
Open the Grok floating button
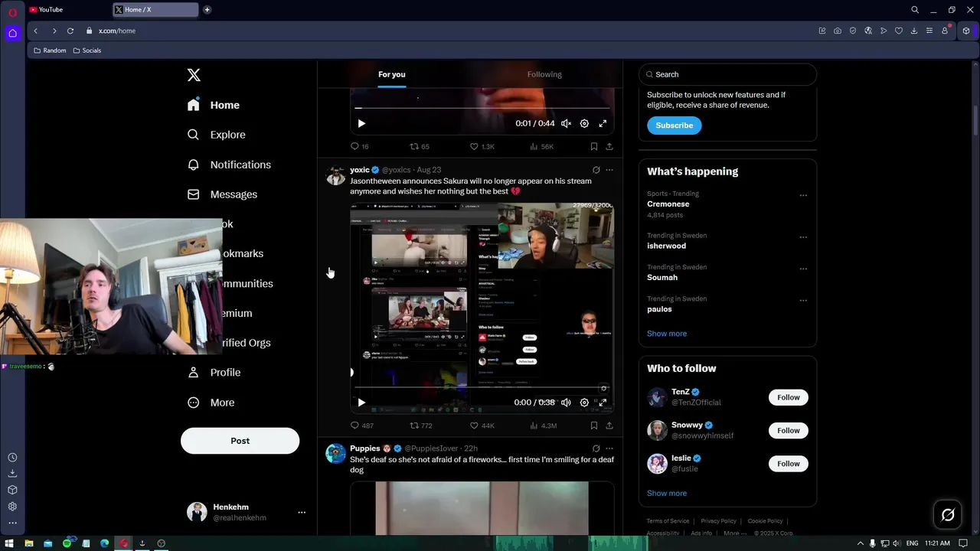(948, 515)
